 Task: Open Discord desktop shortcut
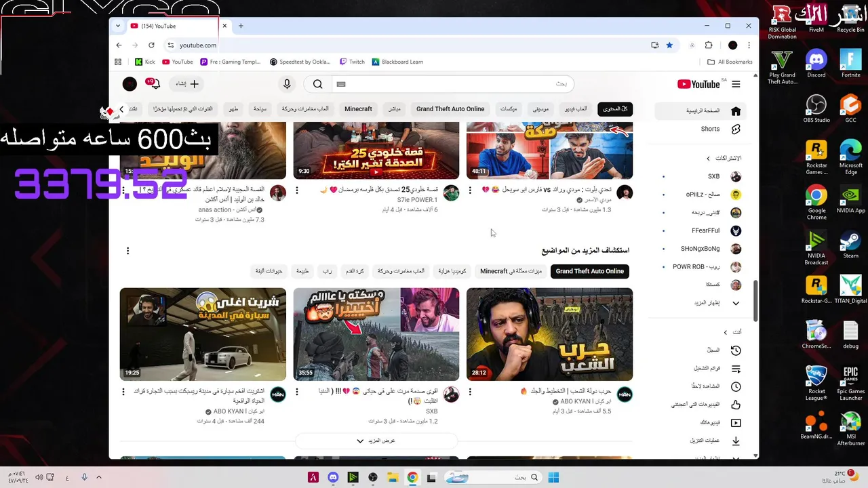point(816,64)
